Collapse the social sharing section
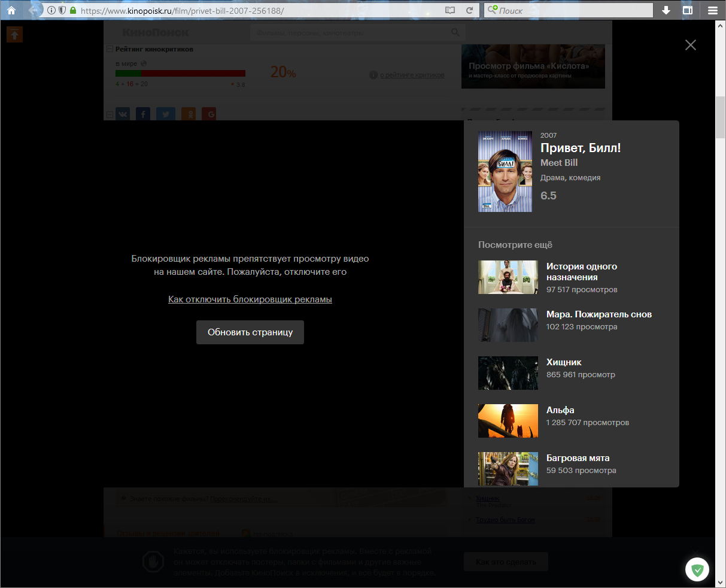Screen dimensions: 726x588 click(x=110, y=114)
